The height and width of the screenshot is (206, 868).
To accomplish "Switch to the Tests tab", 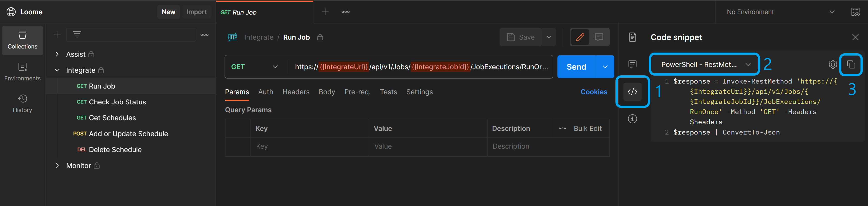I will 388,92.
